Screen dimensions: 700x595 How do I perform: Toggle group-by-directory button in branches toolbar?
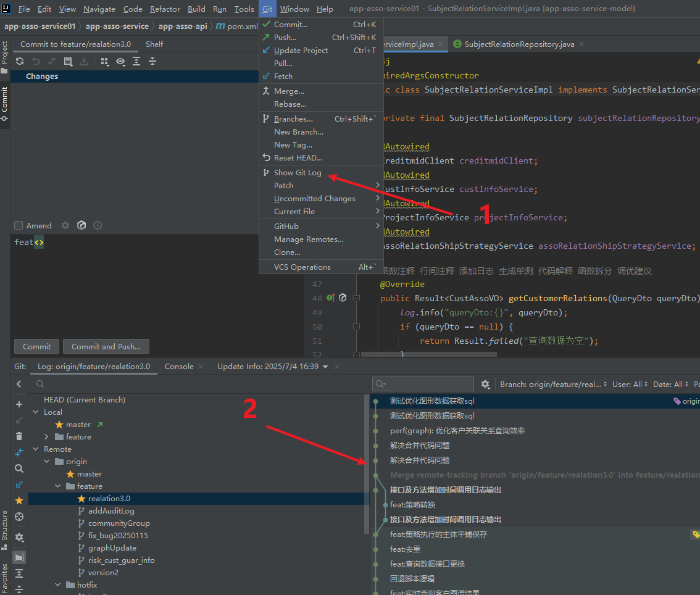click(x=19, y=557)
